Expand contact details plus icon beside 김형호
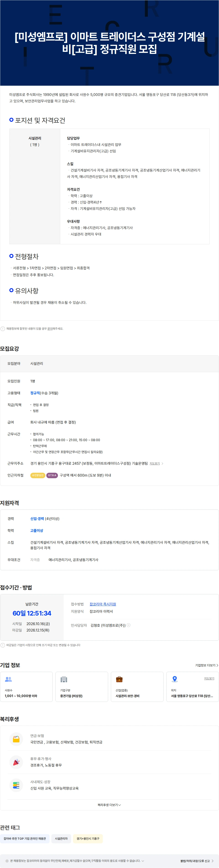The image size is (219, 868). 128,625
